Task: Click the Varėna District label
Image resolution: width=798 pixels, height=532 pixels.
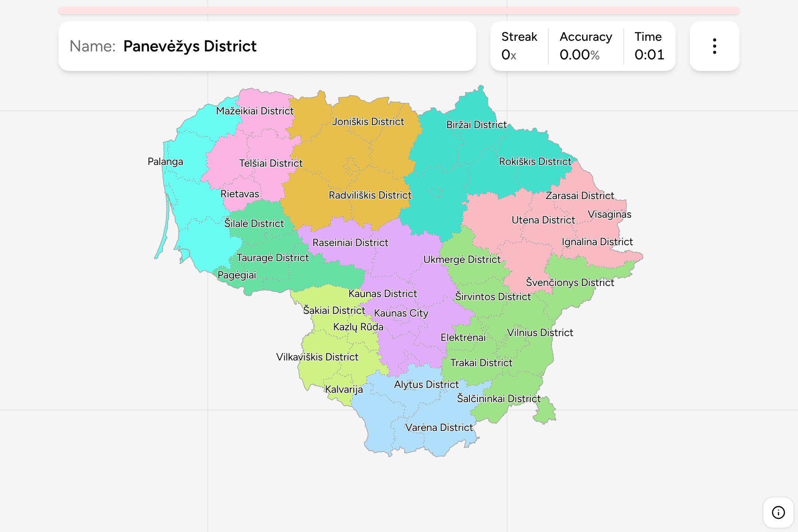Action: (439, 427)
